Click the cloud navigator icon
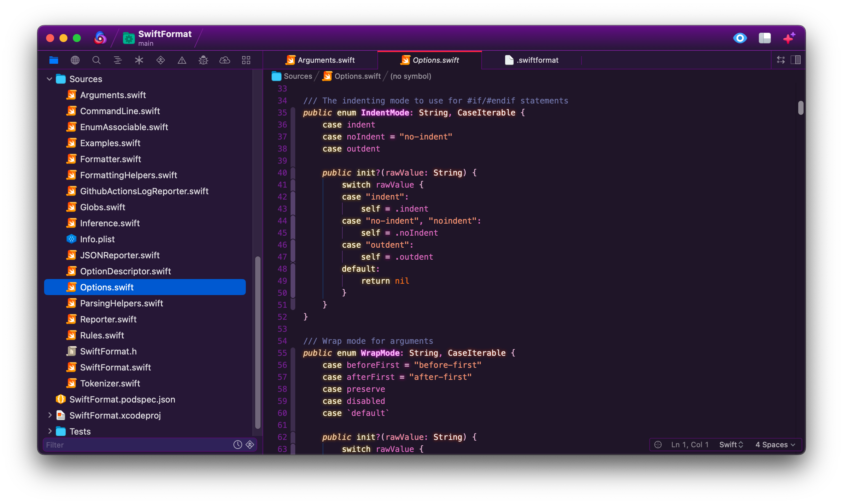 coord(224,60)
